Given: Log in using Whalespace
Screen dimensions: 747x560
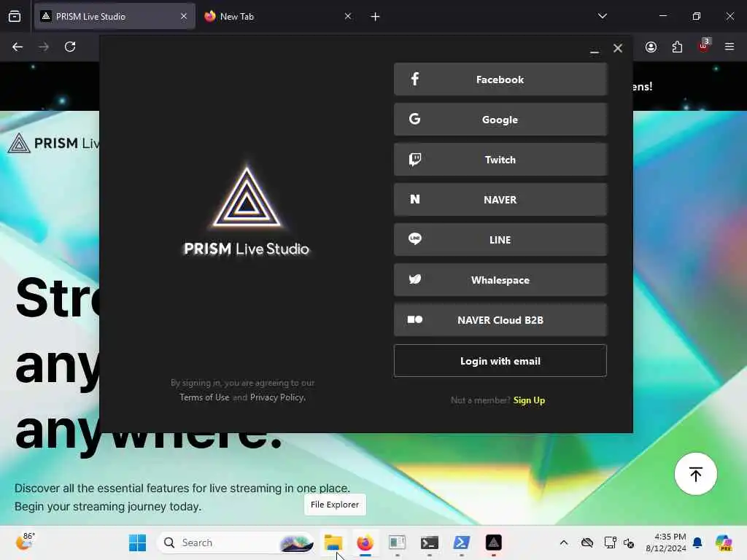Looking at the screenshot, I should tap(500, 280).
